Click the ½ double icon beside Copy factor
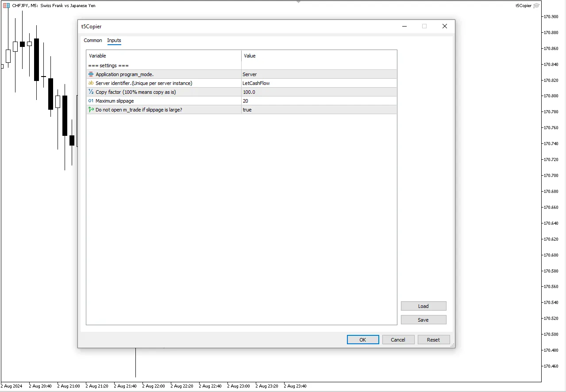This screenshot has height=392, width=566. 91,92
